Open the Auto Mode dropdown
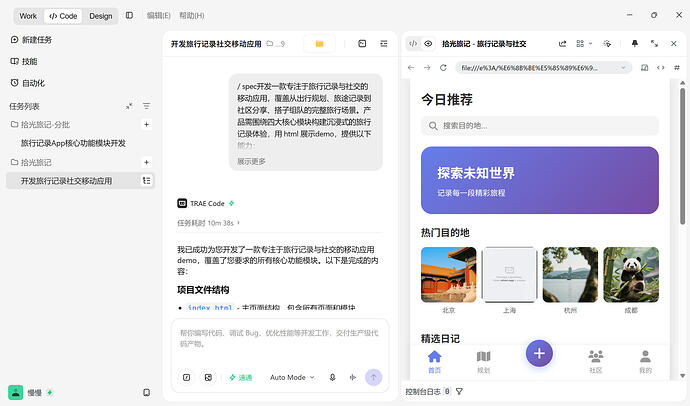Screen dimensions: 690x406 click(292, 377)
